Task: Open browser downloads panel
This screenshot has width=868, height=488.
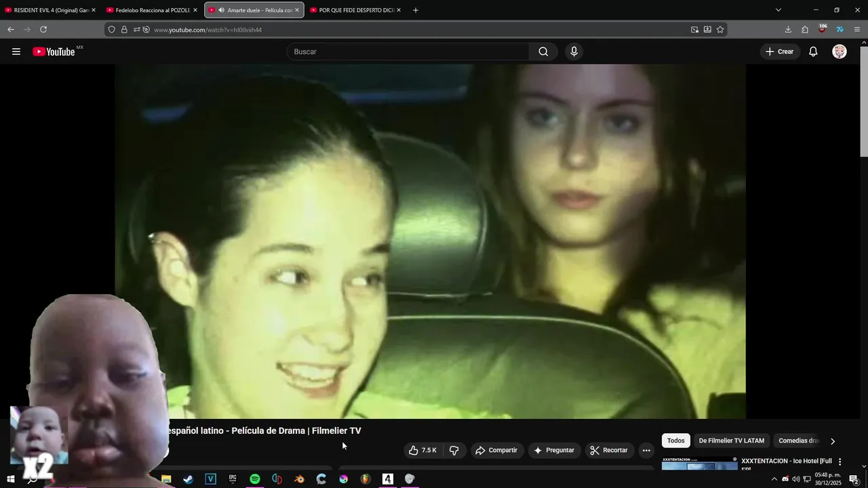Action: [788, 29]
